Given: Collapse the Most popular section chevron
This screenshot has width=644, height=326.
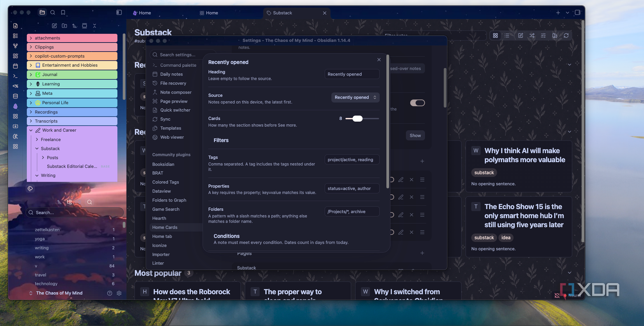Looking at the screenshot, I should (569, 273).
